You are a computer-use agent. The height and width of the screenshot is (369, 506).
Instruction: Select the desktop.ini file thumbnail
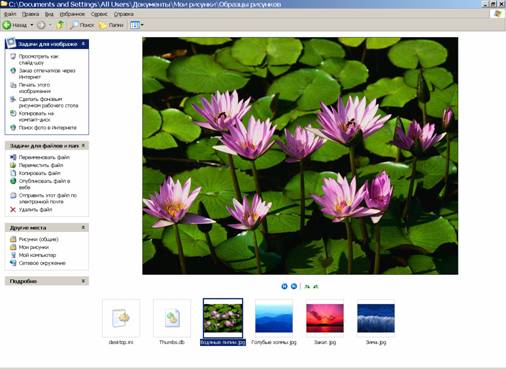pos(121,318)
